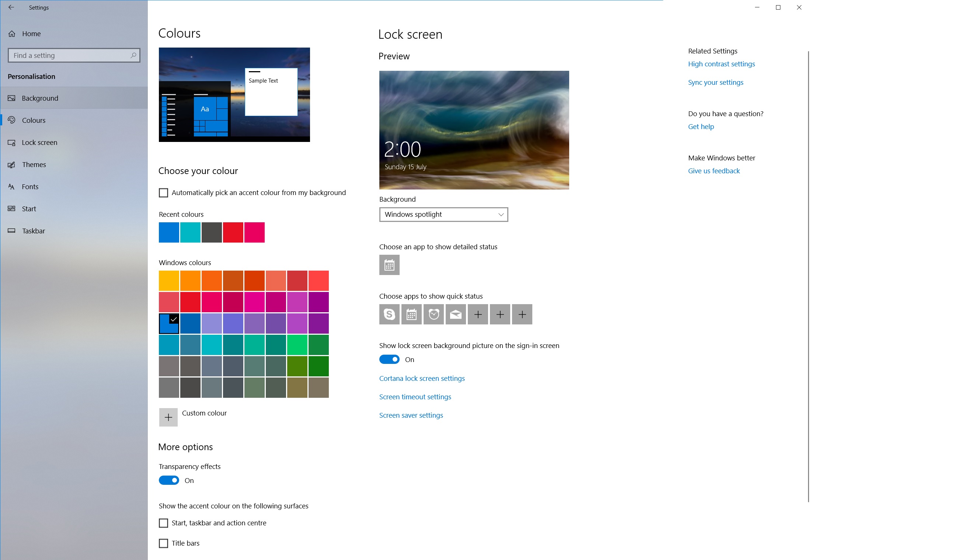971x560 pixels.
Task: Maximize the Settings window
Action: click(x=778, y=7)
